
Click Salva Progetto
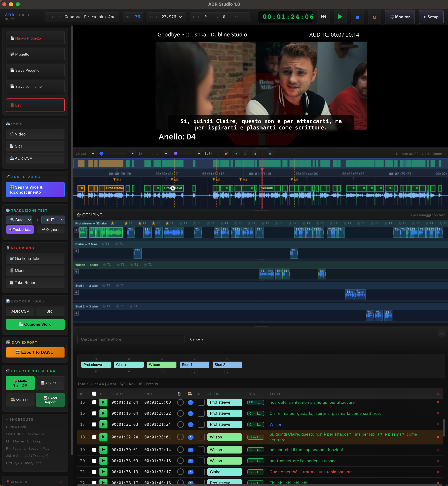[35, 70]
